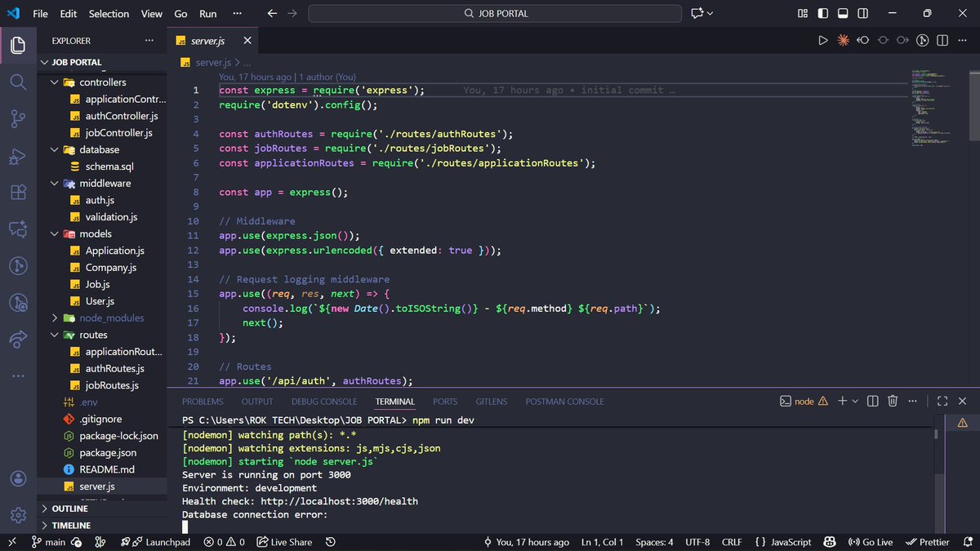Open schema.sql file
This screenshot has width=980, height=551.
tap(109, 167)
